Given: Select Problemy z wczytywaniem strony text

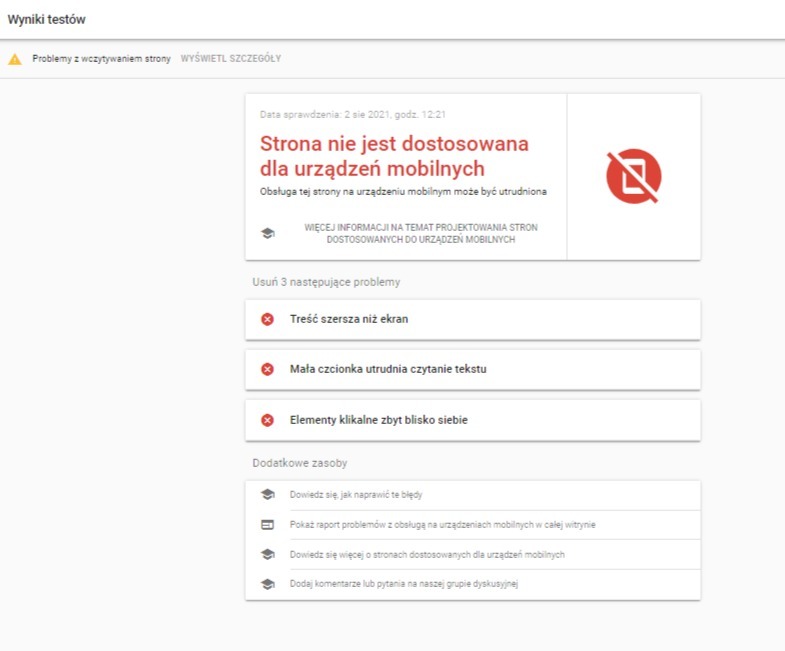Looking at the screenshot, I should click(x=102, y=59).
